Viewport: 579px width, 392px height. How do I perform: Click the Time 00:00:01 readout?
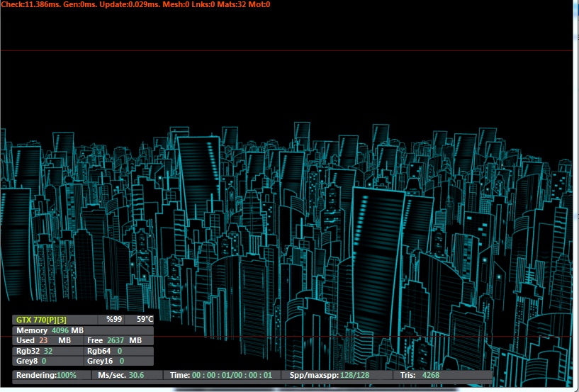click(x=222, y=375)
